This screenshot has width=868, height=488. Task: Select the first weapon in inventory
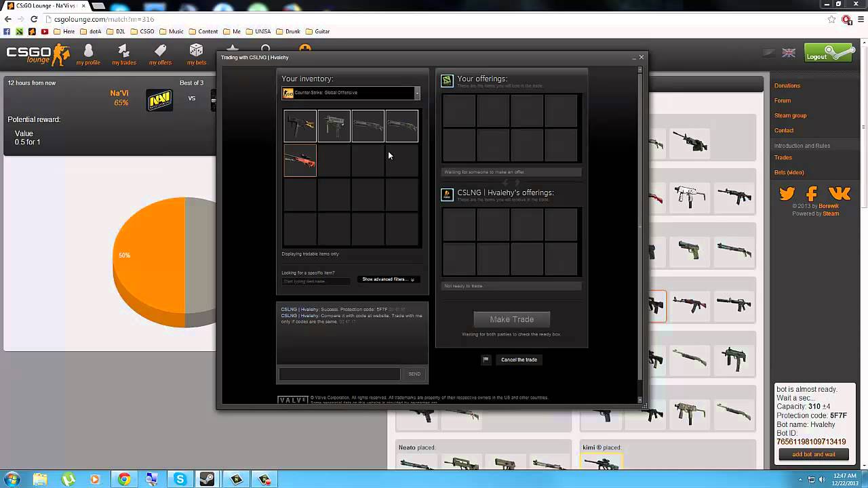point(300,126)
